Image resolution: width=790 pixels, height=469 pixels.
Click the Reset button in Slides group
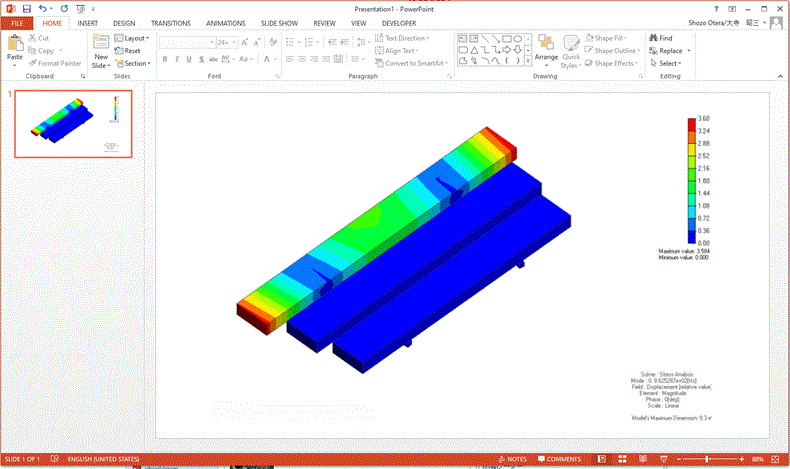[128, 51]
